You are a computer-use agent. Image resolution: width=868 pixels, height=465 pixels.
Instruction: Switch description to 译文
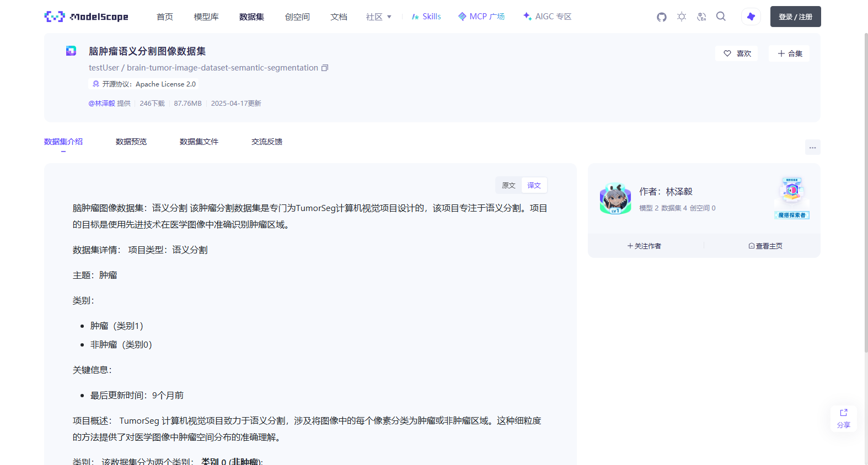coord(534,185)
